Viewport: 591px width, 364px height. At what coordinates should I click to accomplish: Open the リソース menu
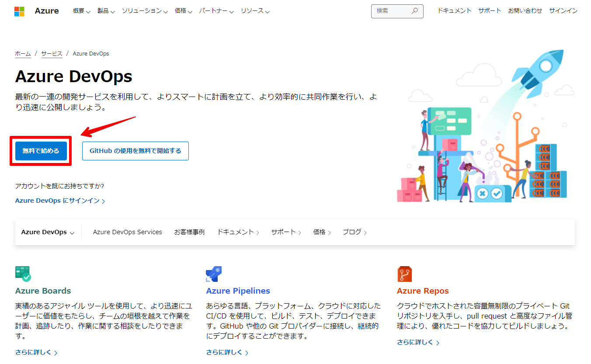tap(255, 11)
